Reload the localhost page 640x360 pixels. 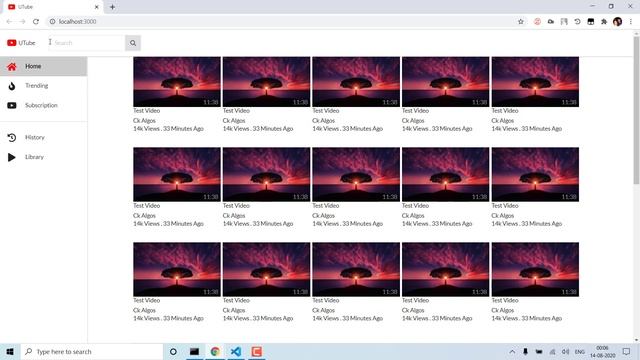tap(36, 22)
